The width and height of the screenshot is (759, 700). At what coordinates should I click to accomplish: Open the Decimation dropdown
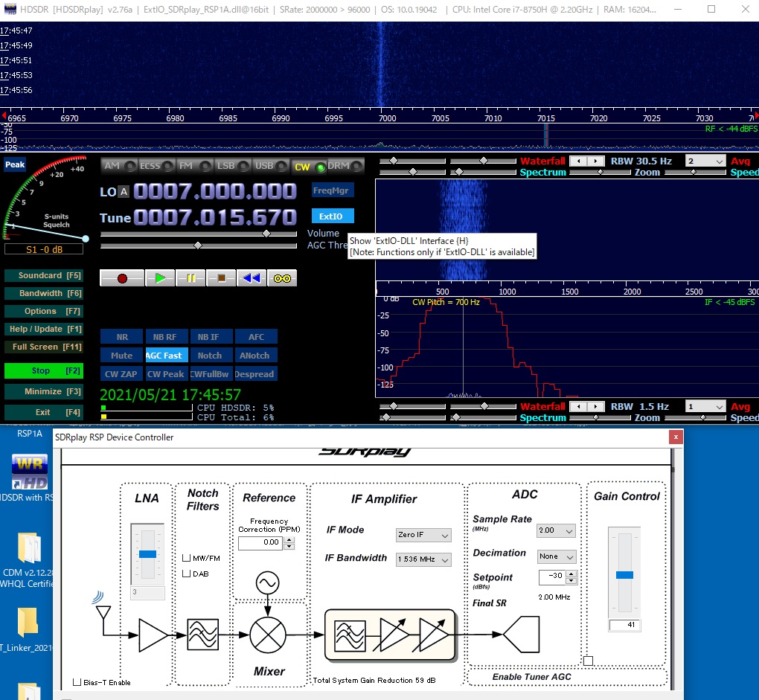click(x=556, y=556)
